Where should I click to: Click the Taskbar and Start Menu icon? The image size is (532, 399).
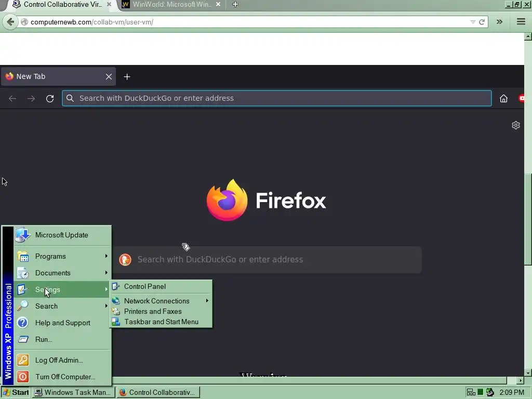tap(116, 322)
